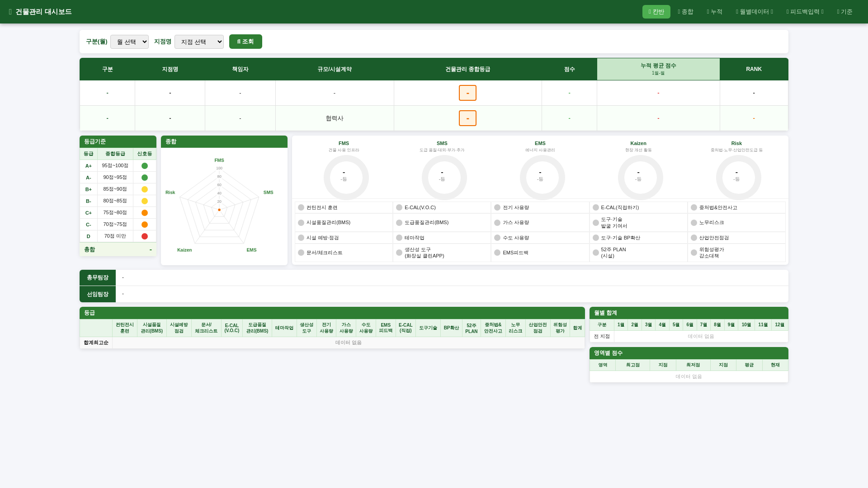
Task: Click the RANK column header
Action: (754, 69)
